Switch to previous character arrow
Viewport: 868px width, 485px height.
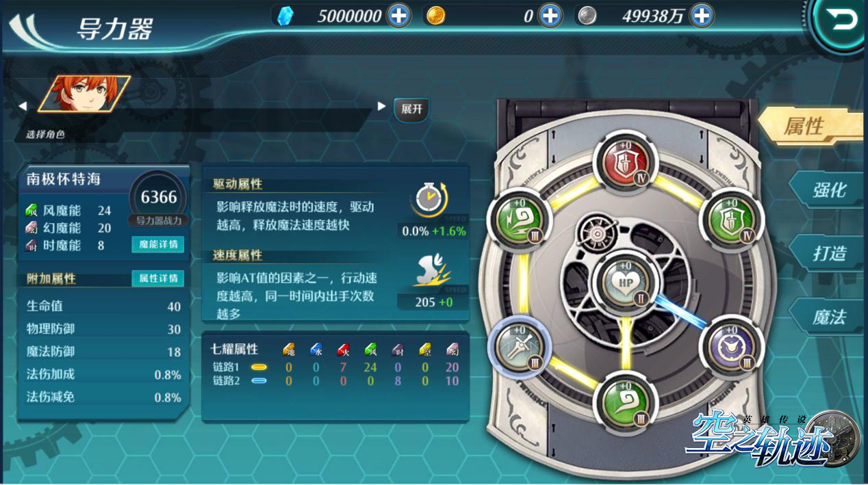click(x=23, y=107)
